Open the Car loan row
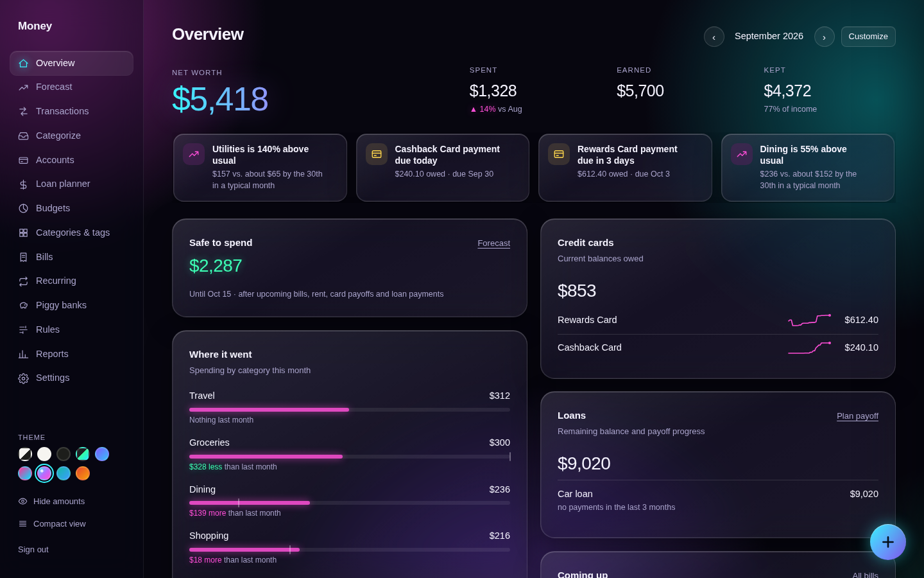The height and width of the screenshot is (578, 924). (x=718, y=500)
